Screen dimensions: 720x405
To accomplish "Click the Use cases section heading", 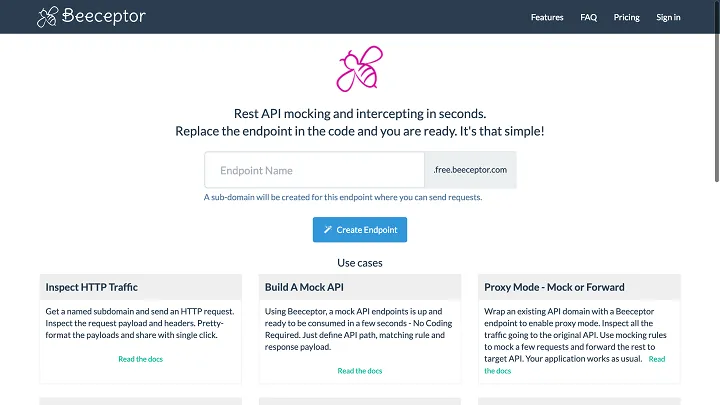I will tap(360, 263).
